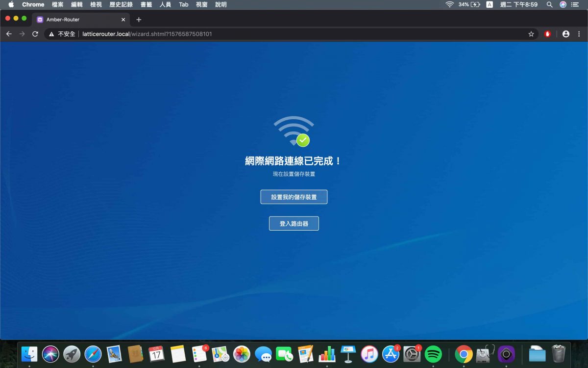Click the battery 34% status indicator
Image resolution: width=588 pixels, height=368 pixels.
(469, 4)
